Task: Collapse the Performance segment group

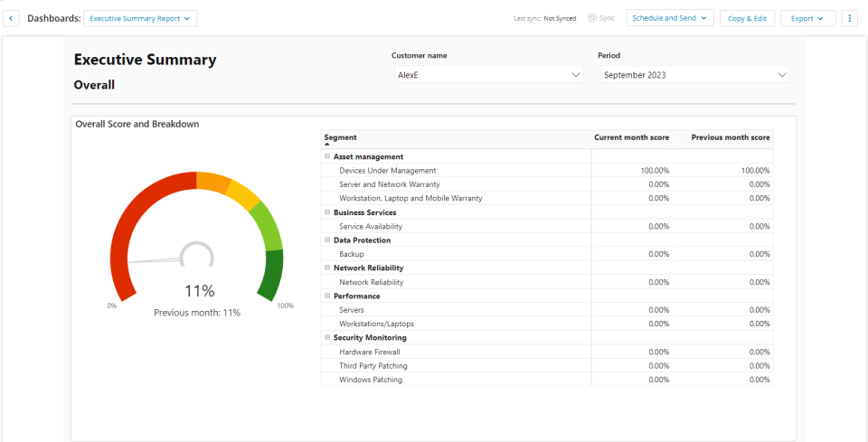Action: (327, 296)
